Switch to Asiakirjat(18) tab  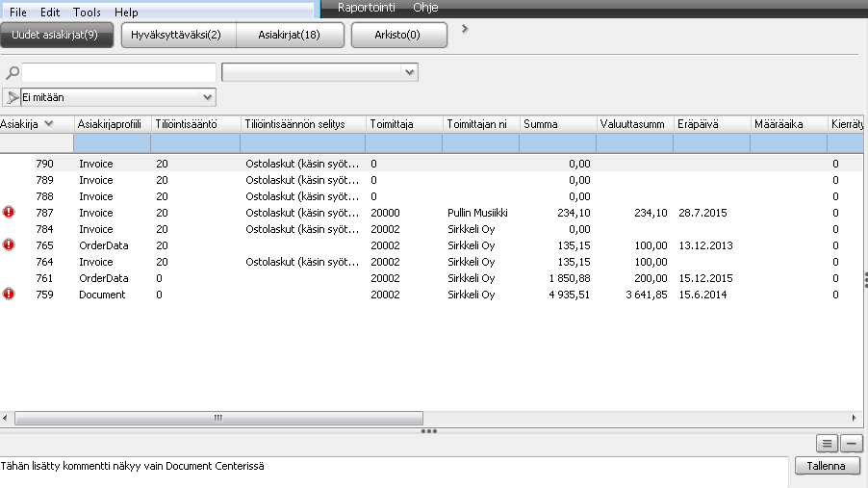[x=290, y=35]
